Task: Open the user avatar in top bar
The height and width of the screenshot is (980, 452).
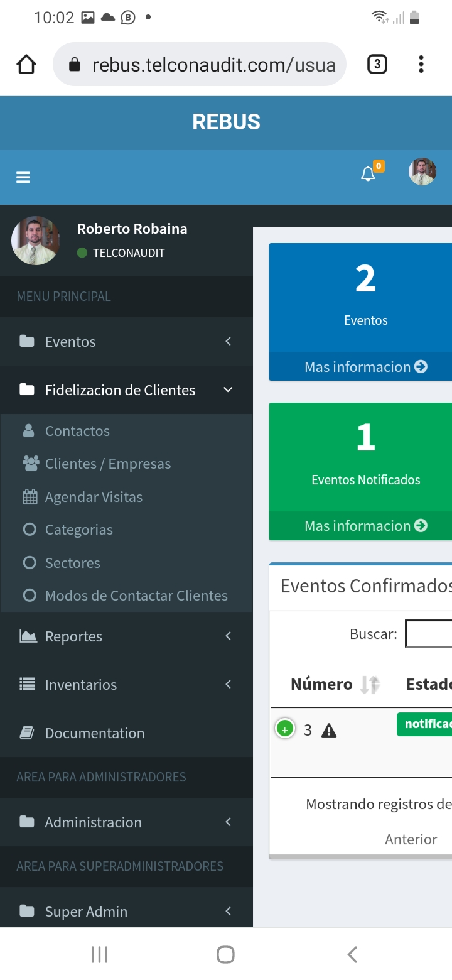Action: pos(422,171)
